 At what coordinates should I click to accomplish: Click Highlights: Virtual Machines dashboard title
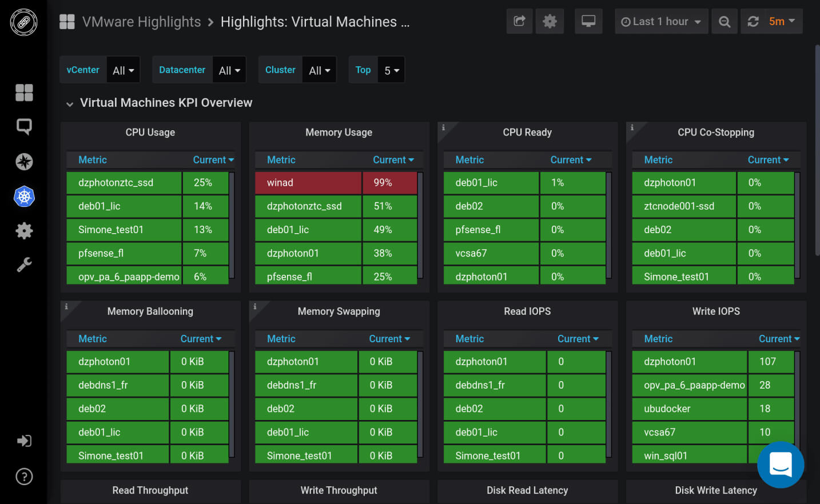(315, 22)
